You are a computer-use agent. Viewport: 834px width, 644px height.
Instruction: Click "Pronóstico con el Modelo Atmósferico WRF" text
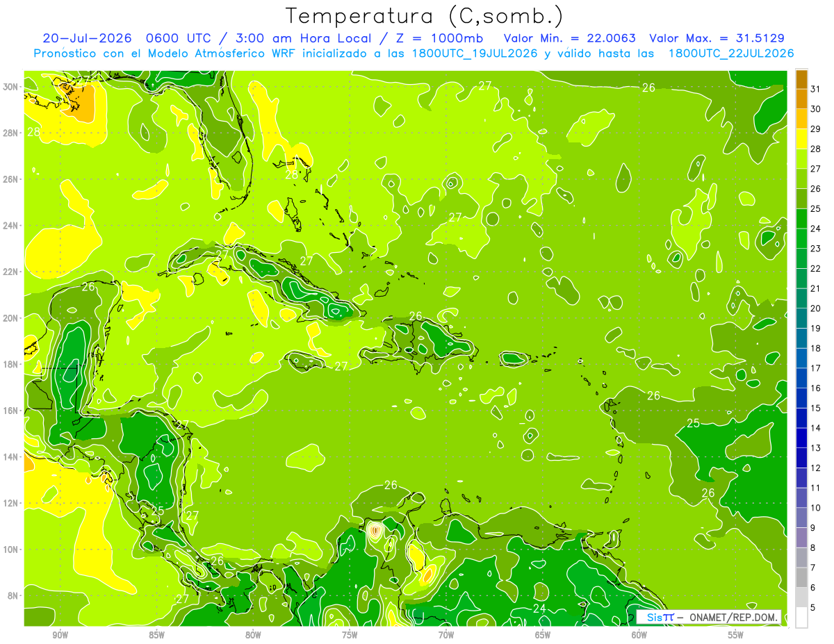165,53
